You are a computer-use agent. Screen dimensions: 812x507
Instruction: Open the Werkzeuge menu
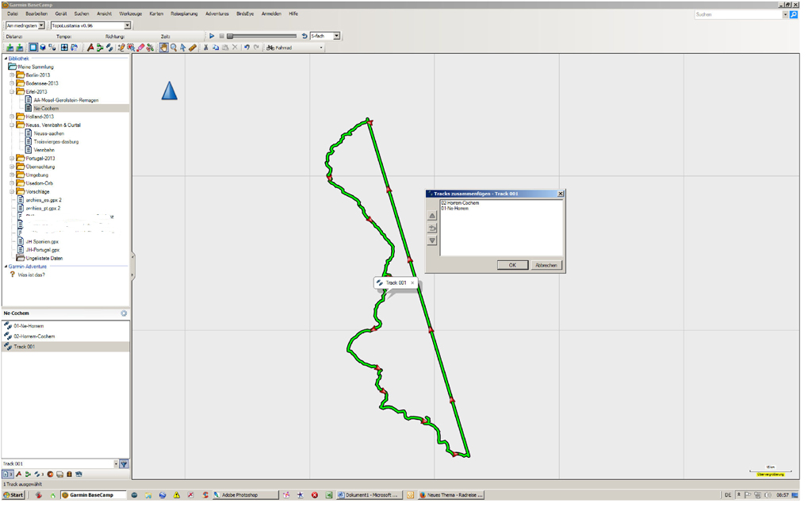pyautogui.click(x=131, y=14)
